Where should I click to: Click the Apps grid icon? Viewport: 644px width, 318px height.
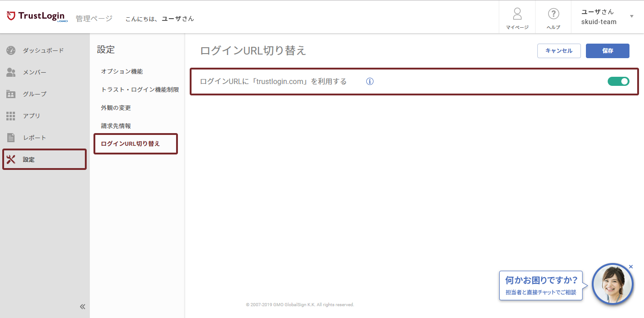click(11, 116)
